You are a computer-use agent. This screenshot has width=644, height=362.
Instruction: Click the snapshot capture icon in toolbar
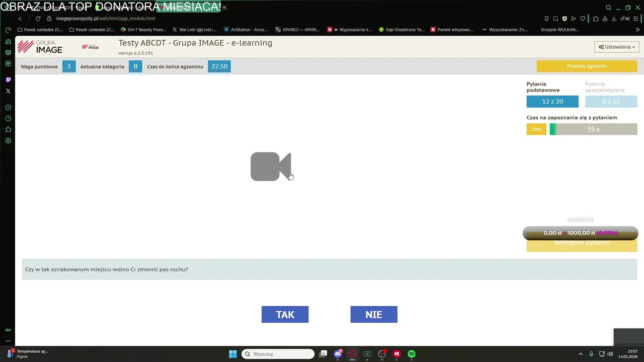[555, 19]
